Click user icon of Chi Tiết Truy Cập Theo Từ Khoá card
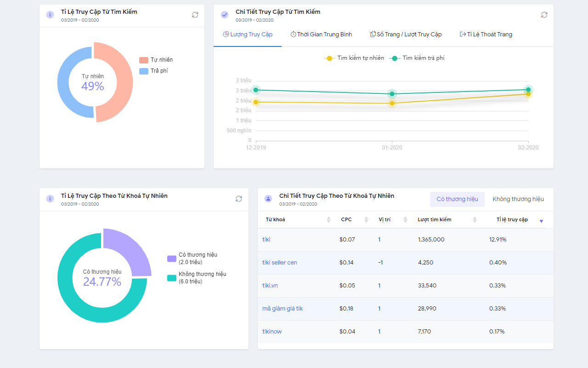 [268, 199]
